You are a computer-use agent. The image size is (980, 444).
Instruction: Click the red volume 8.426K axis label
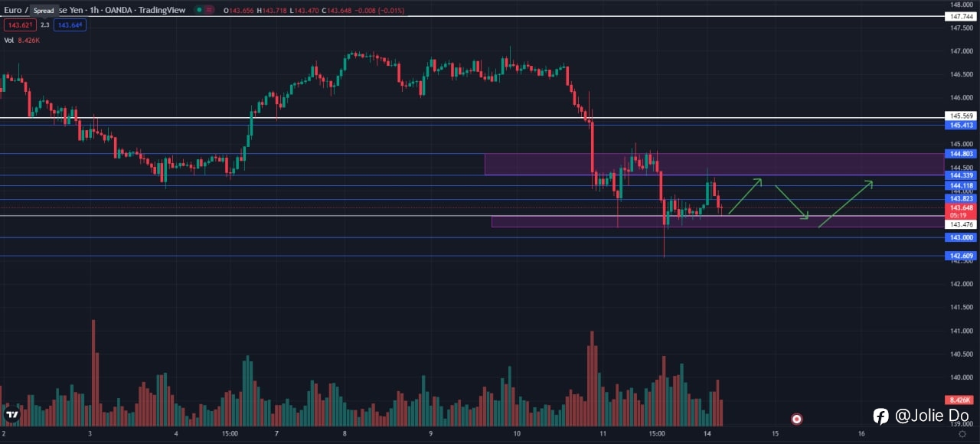(960, 400)
